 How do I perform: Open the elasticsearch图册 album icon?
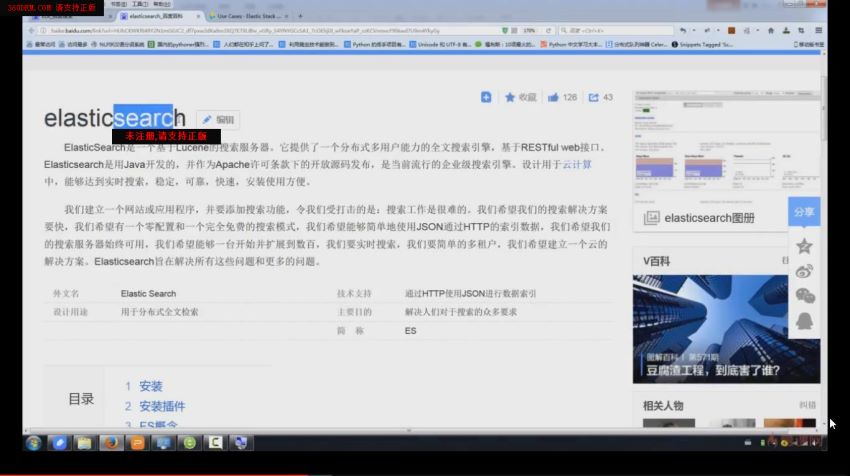pos(652,218)
